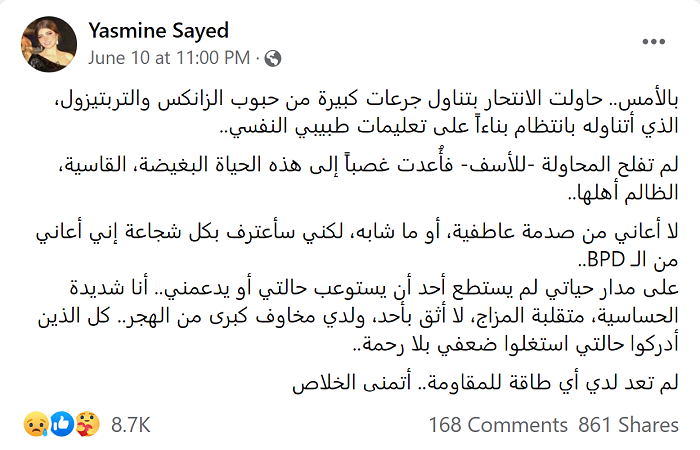This screenshot has width=700, height=450.
Task: Click the sad face reaction icon
Action: (x=36, y=424)
